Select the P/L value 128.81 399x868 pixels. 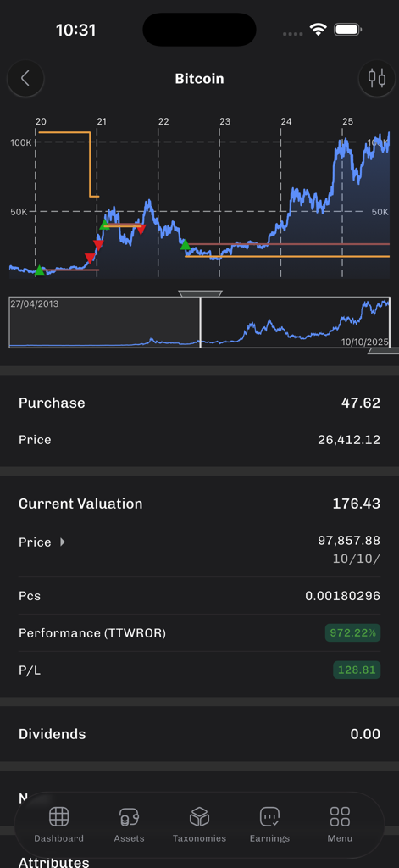(357, 670)
